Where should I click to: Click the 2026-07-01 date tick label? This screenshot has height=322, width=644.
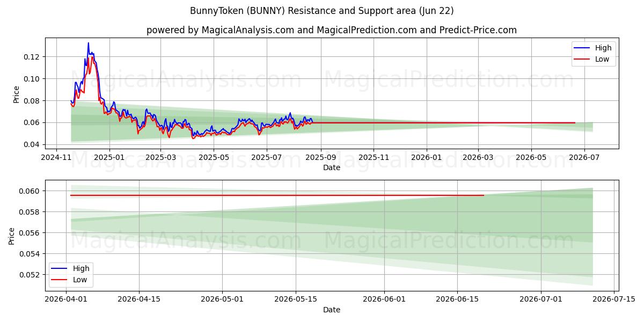(540, 300)
